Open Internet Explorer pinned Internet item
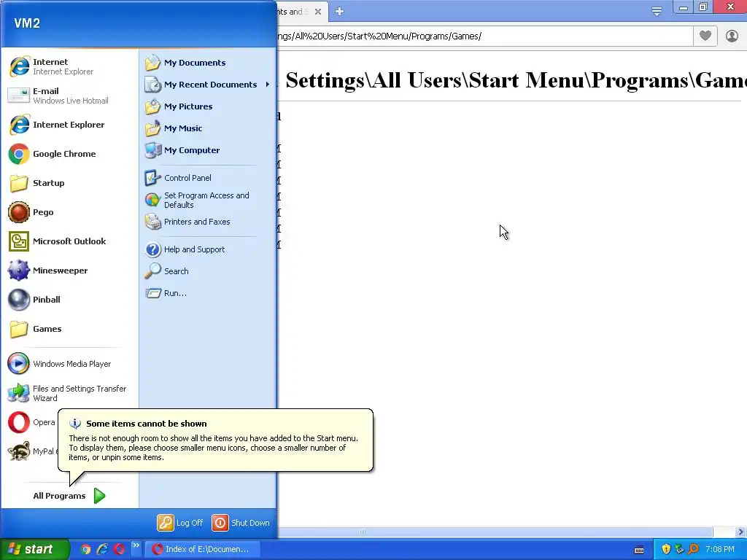Screen dimensions: 747x560 [x=69, y=66]
